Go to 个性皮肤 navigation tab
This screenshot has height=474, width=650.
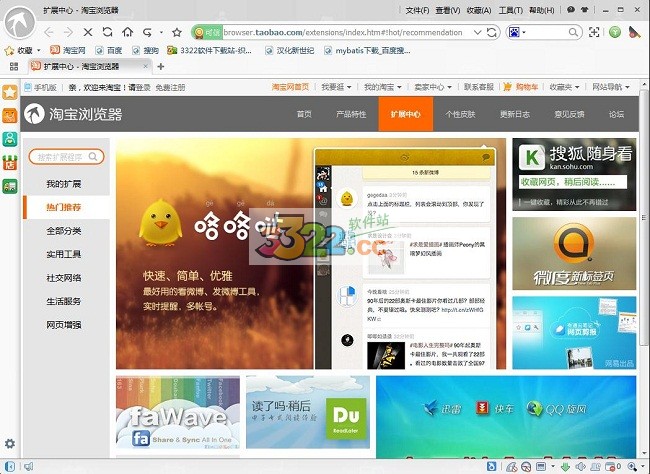tap(460, 114)
